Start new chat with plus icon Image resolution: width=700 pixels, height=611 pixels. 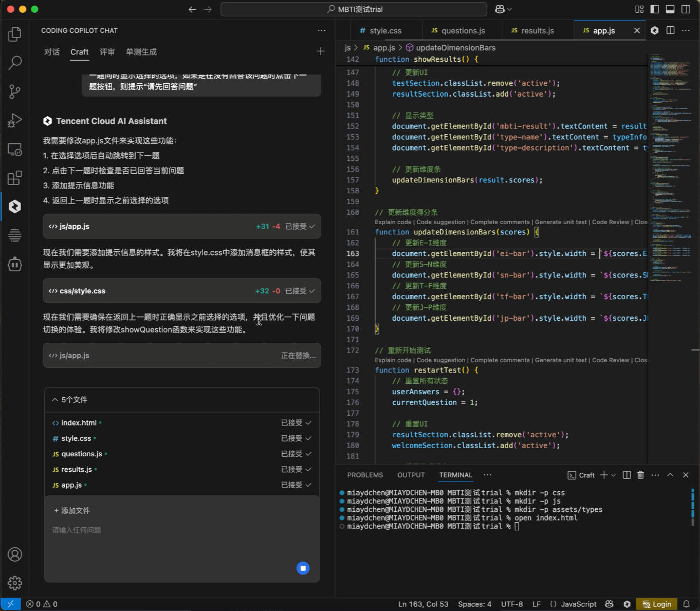click(321, 51)
